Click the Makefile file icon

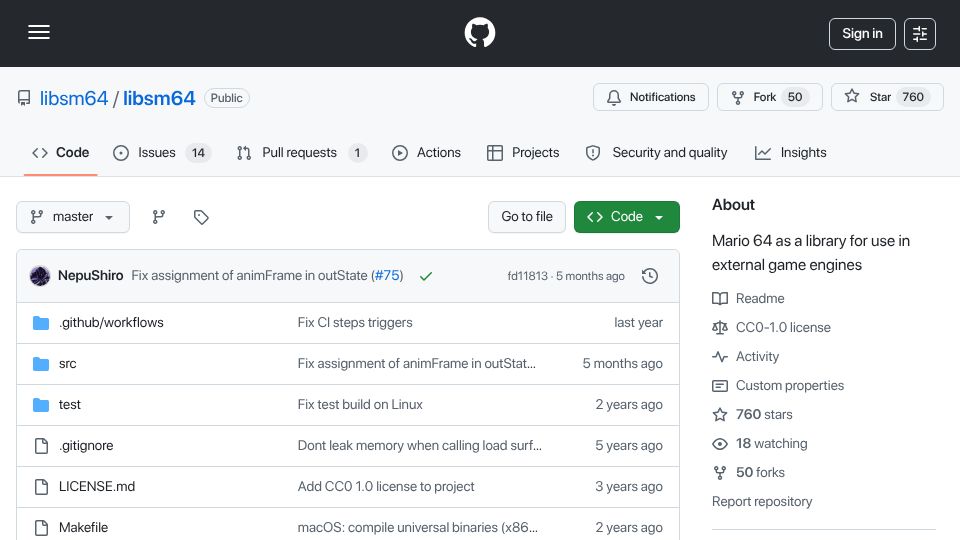41,528
